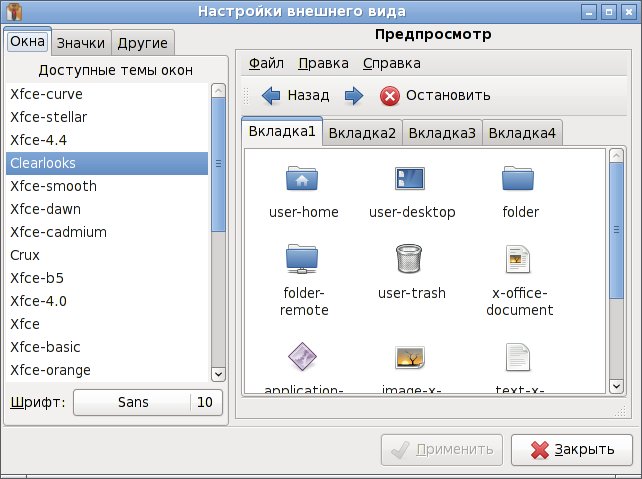Click the preview resize grip corner
This screenshot has height=479, width=642.
(x=621, y=411)
